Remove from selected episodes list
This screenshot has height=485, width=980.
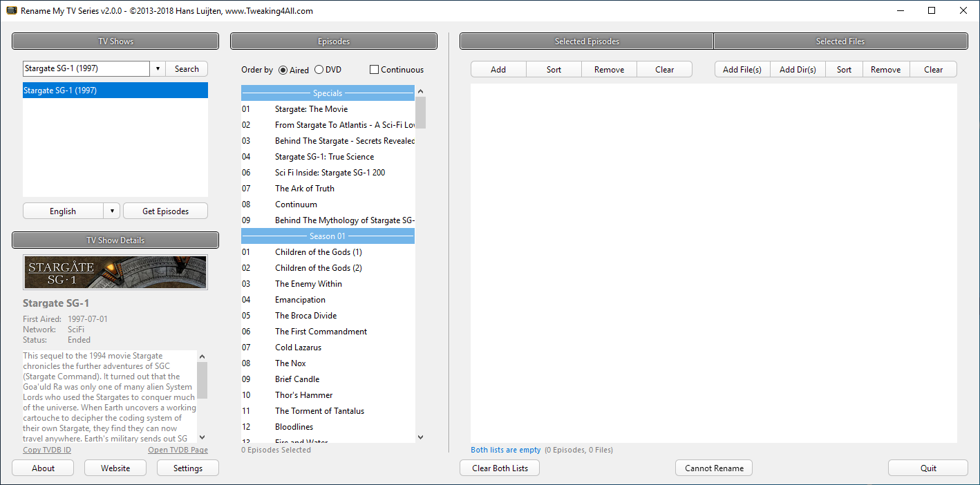(610, 70)
